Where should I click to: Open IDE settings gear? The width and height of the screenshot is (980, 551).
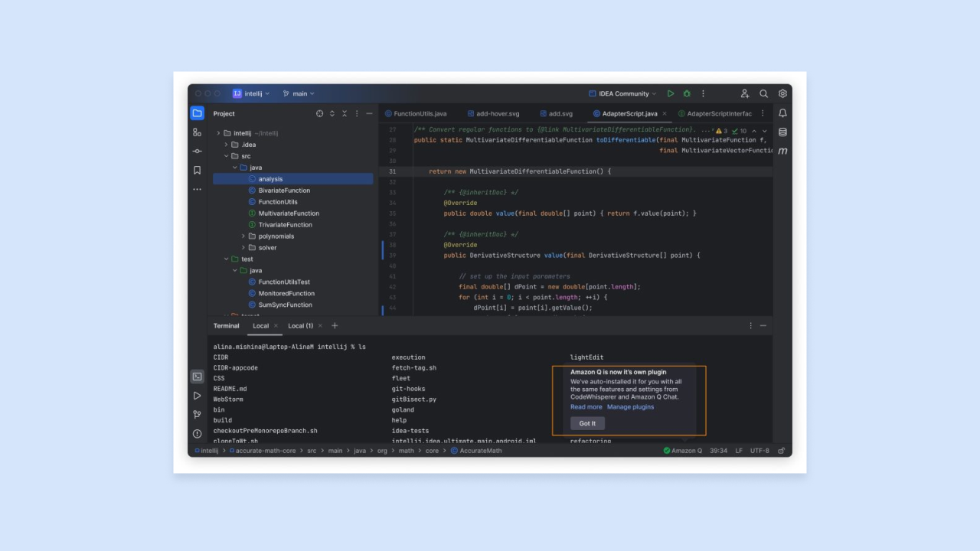coord(782,93)
